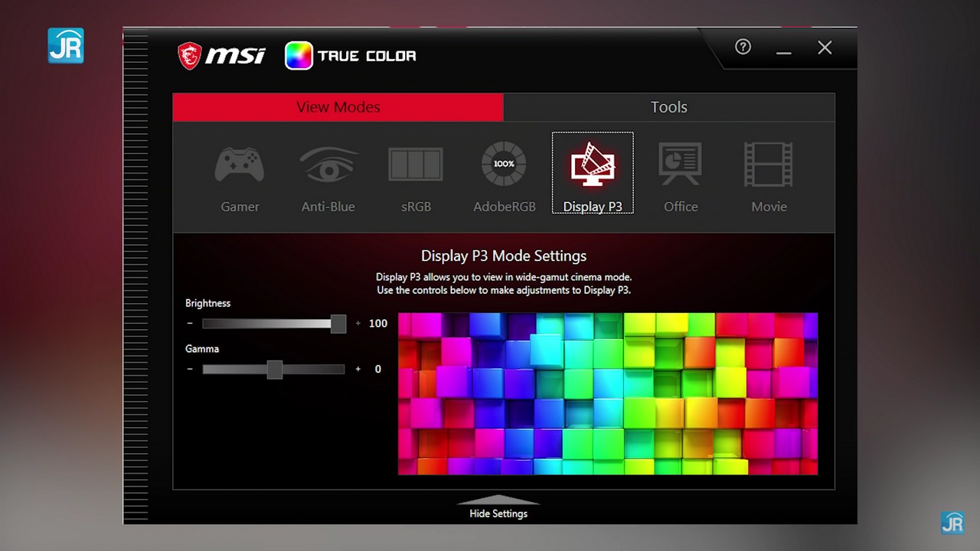Screen dimensions: 980x551
Task: Click the MSI dragon logo
Action: point(189,56)
